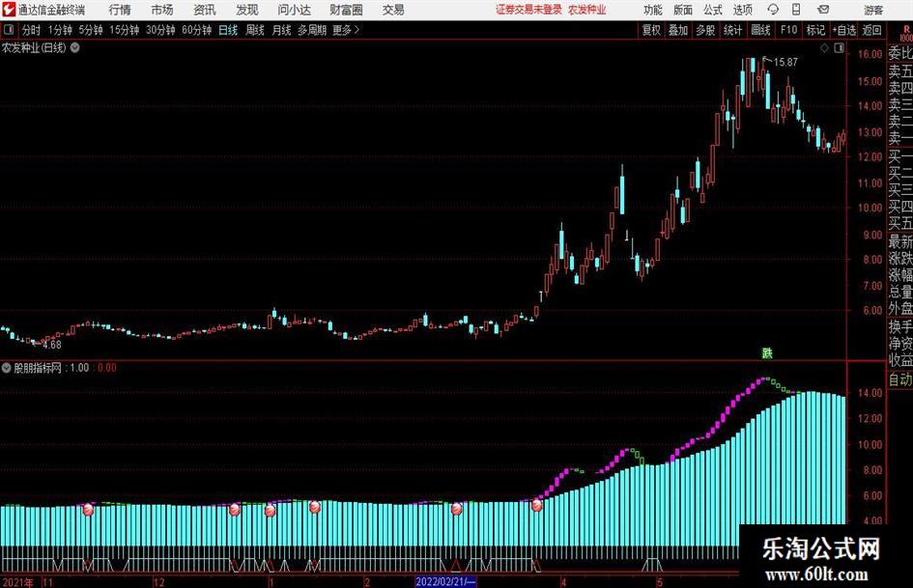913x588 pixels.
Task: Select the 日线 daily period tab
Action: tap(228, 30)
